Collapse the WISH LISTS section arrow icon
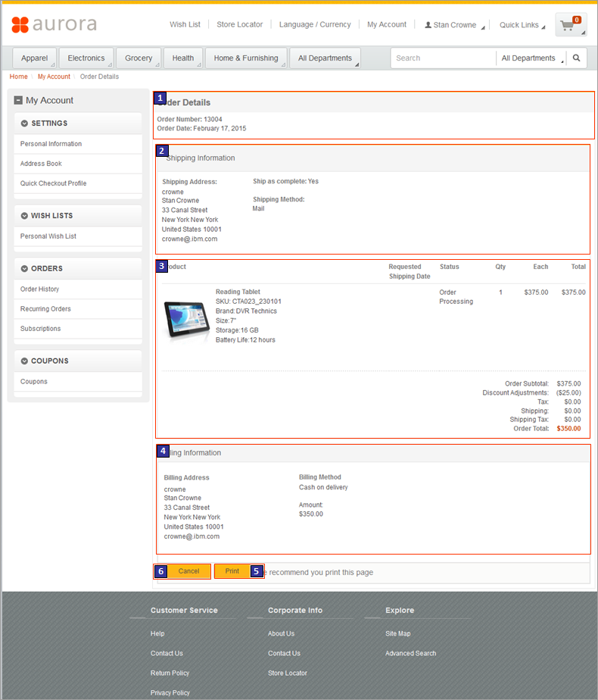The width and height of the screenshot is (598, 700). [x=24, y=216]
